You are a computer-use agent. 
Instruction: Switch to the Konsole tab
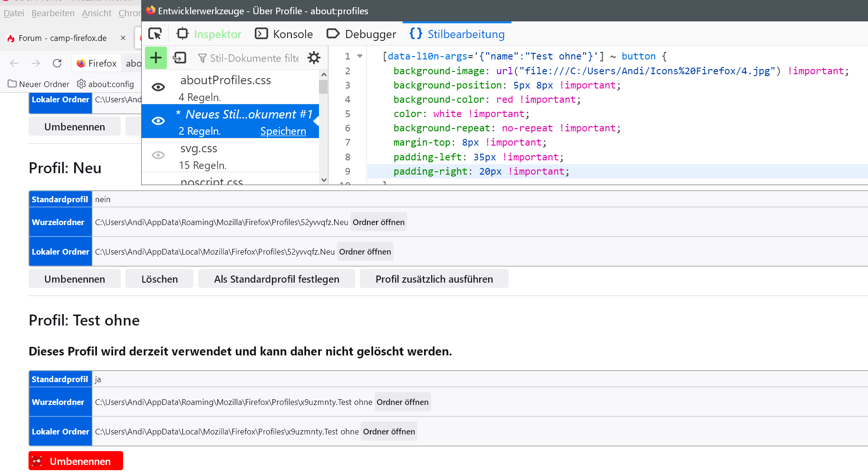[284, 34]
